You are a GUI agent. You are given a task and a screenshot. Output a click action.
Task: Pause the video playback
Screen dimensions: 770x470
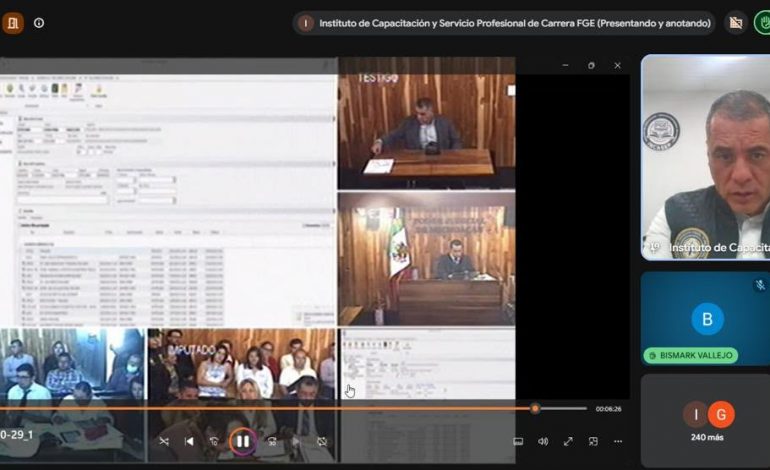coord(243,441)
